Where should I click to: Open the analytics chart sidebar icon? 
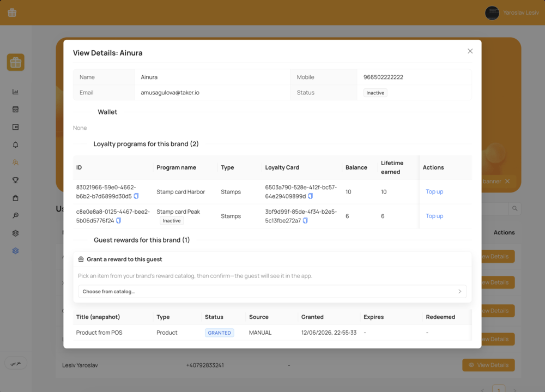click(15, 92)
